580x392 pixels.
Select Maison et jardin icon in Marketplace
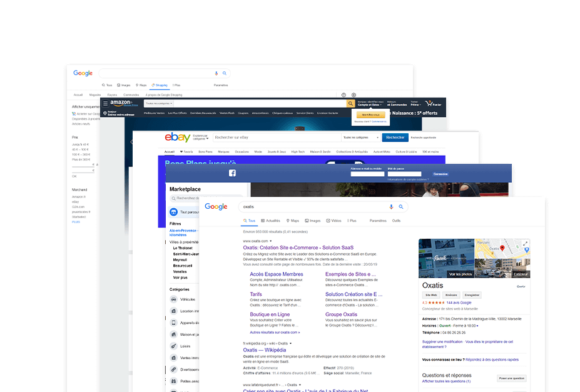173,334
